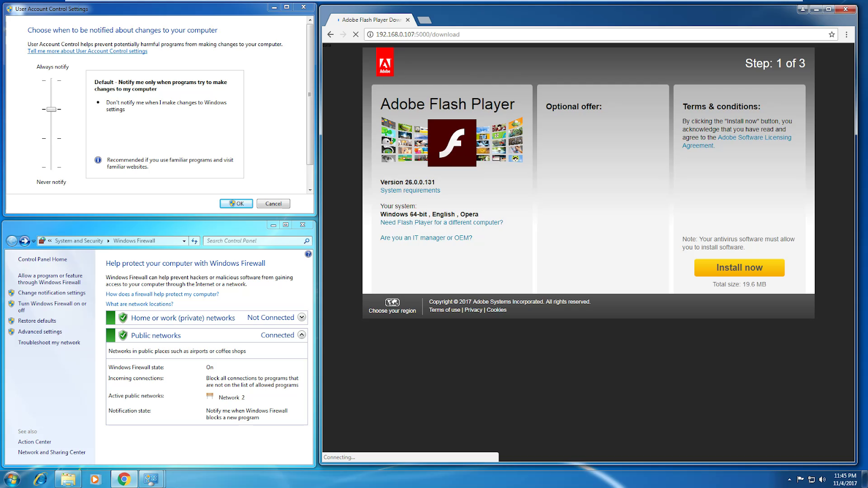Open Control Panel Home

pos(42,259)
